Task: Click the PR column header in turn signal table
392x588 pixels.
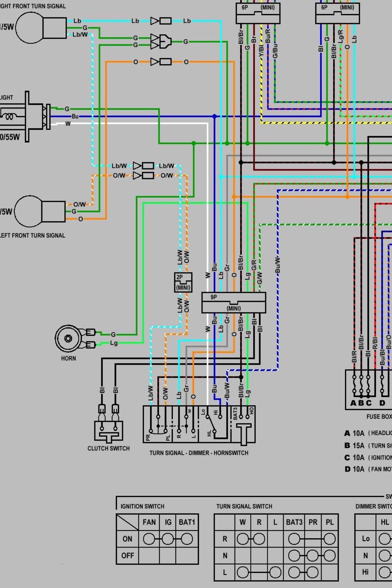Action: (313, 522)
